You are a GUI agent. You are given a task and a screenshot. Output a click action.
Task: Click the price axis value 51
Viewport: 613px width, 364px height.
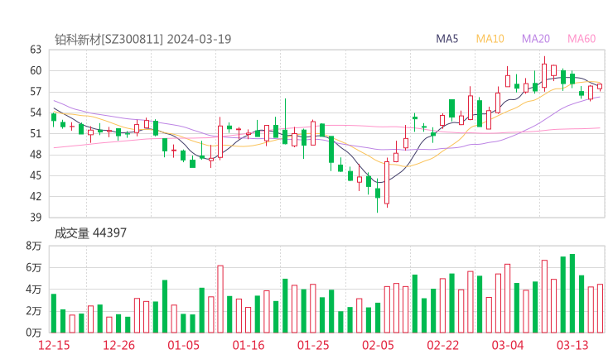36,133
